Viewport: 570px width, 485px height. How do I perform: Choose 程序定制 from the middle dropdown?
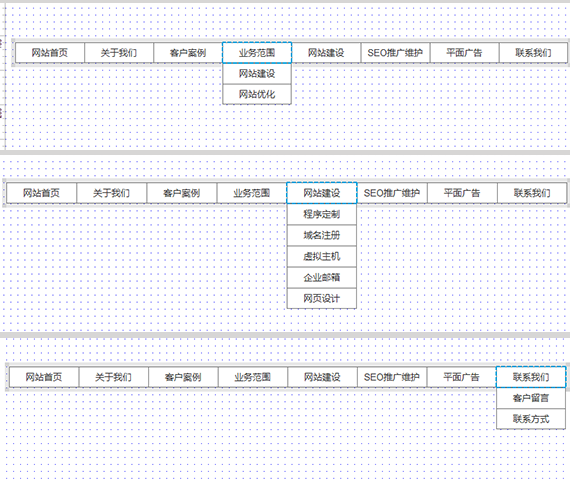pyautogui.click(x=322, y=215)
